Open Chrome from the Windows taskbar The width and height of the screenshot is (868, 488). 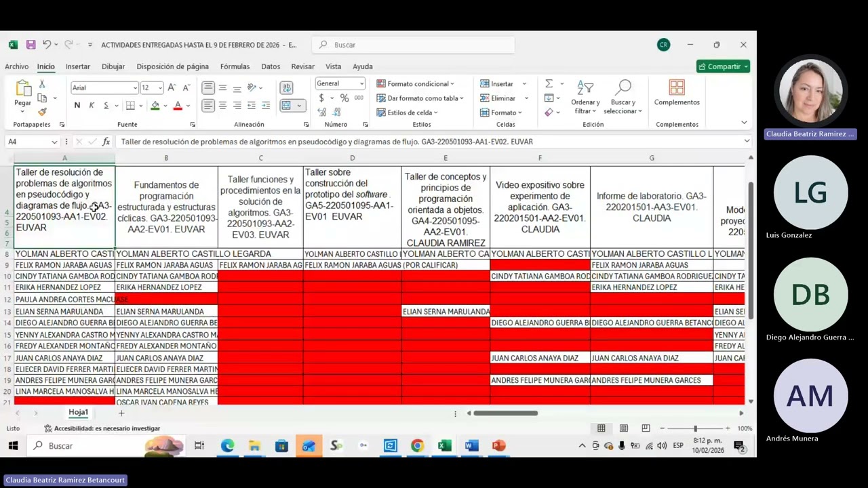pyautogui.click(x=417, y=445)
